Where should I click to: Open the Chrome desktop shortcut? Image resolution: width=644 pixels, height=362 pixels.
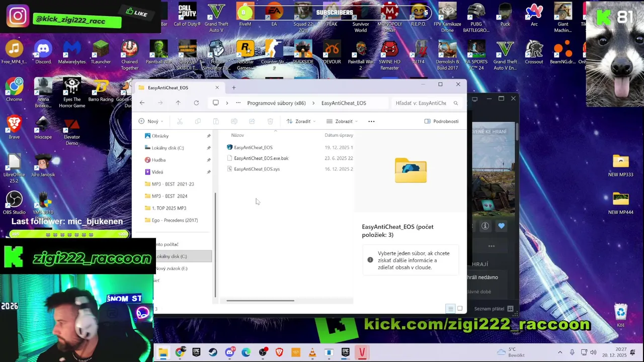(14, 89)
